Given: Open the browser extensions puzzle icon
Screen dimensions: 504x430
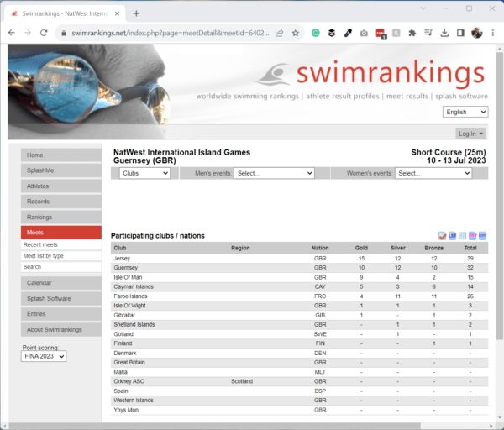Looking at the screenshot, I should 412,33.
